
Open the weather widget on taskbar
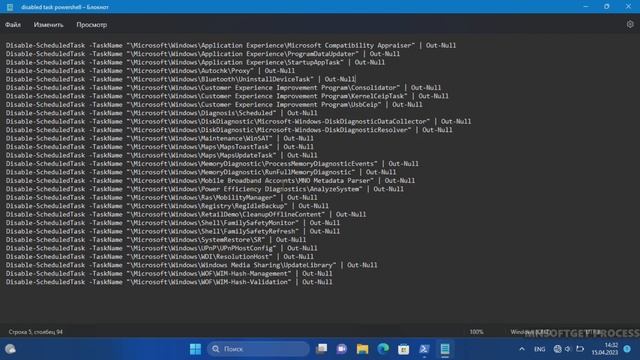(10, 349)
